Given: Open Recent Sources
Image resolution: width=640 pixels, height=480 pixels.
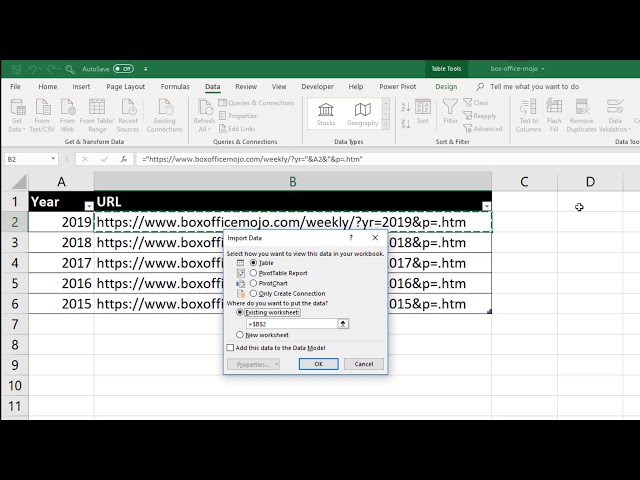Looking at the screenshot, I should (x=128, y=116).
